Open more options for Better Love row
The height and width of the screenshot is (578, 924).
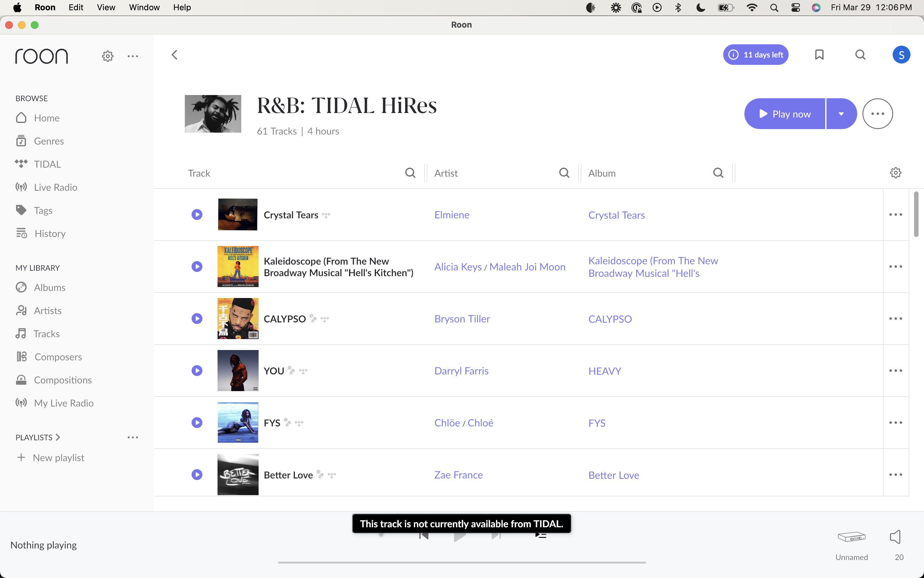pyautogui.click(x=895, y=474)
